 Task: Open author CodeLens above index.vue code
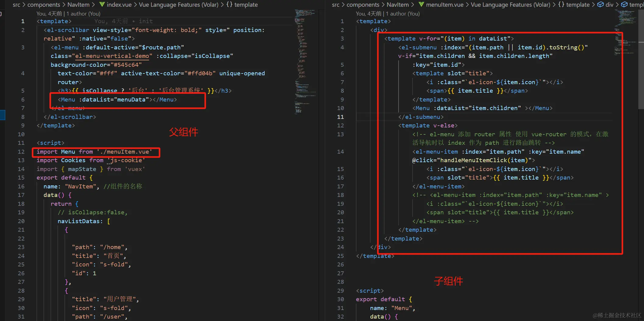[x=68, y=14]
